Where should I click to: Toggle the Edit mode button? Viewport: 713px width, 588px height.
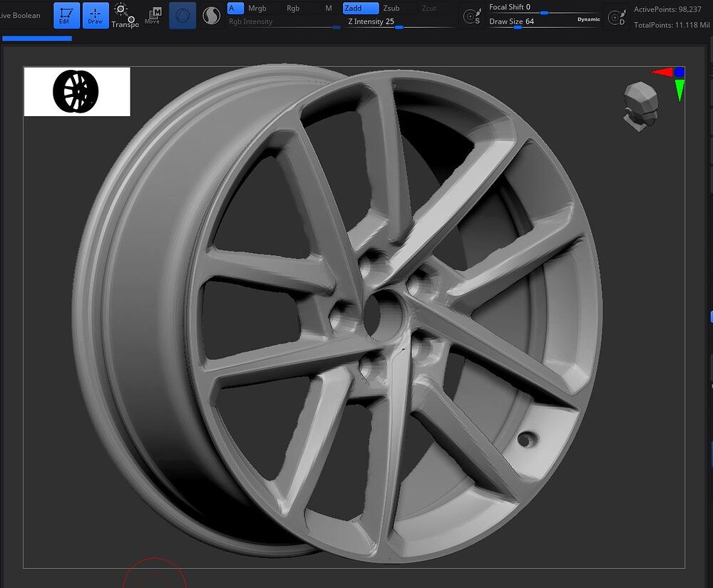pyautogui.click(x=66, y=16)
